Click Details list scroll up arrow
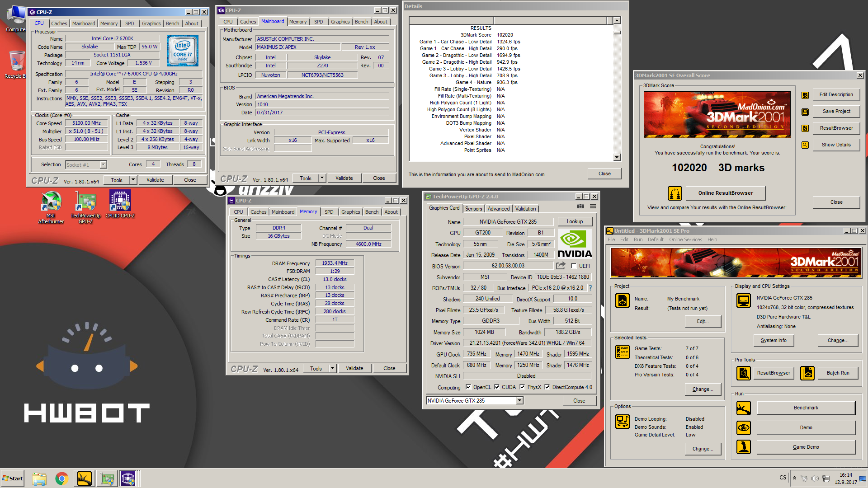Image resolution: width=868 pixels, height=488 pixels. point(617,20)
